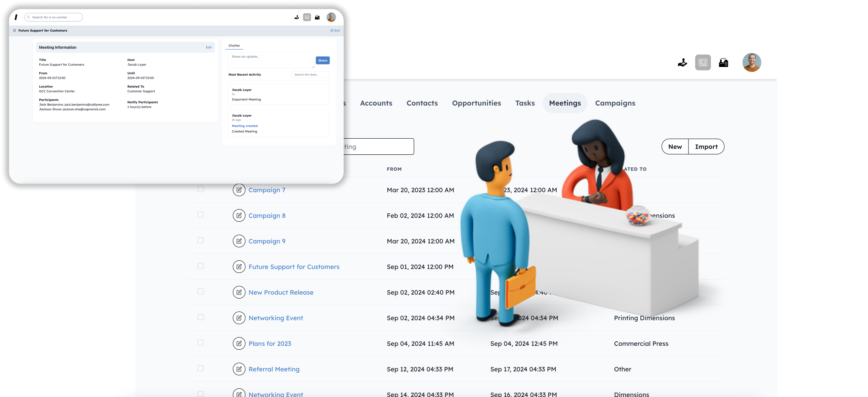Select the gray card icon in the small detail window

coord(307,17)
